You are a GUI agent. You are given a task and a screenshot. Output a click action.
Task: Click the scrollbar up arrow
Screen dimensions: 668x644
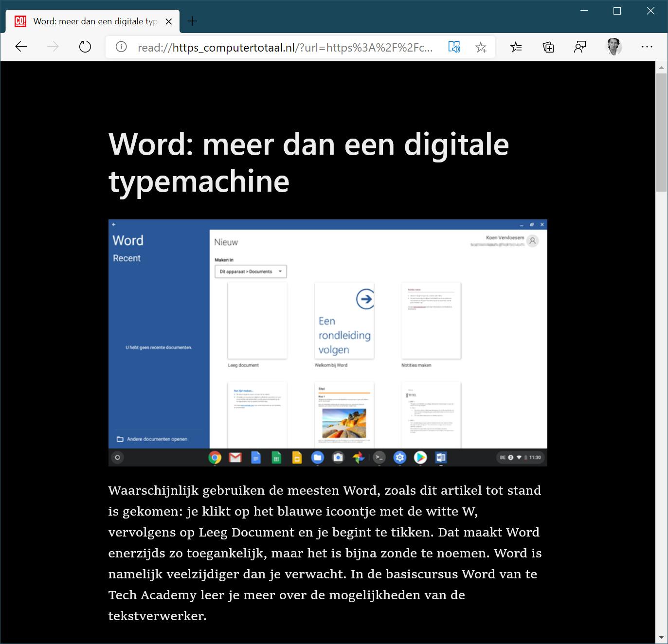(x=661, y=67)
